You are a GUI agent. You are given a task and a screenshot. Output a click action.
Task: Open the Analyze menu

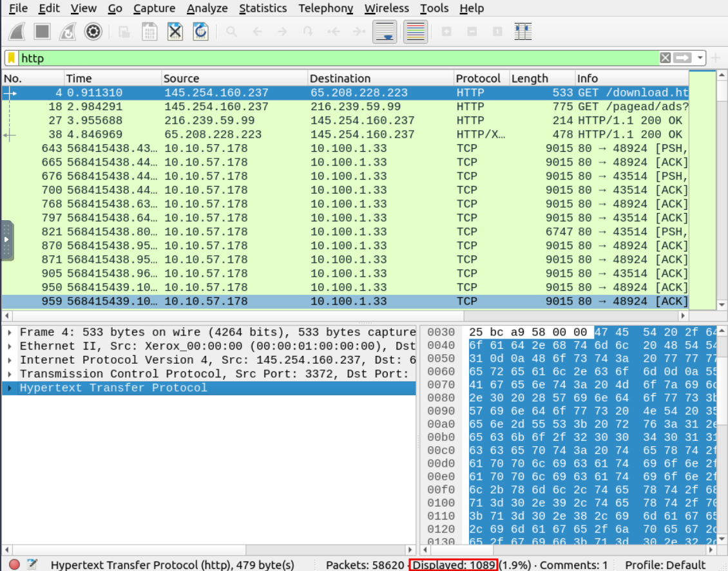click(207, 8)
